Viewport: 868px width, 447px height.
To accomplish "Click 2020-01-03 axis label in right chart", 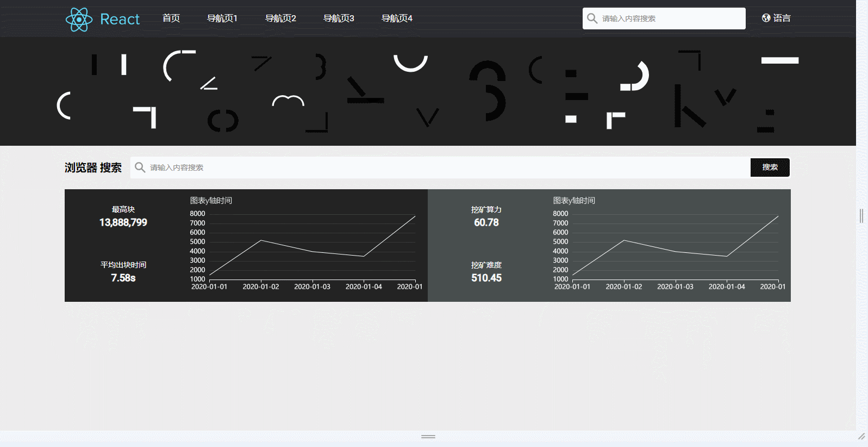I will [x=675, y=287].
